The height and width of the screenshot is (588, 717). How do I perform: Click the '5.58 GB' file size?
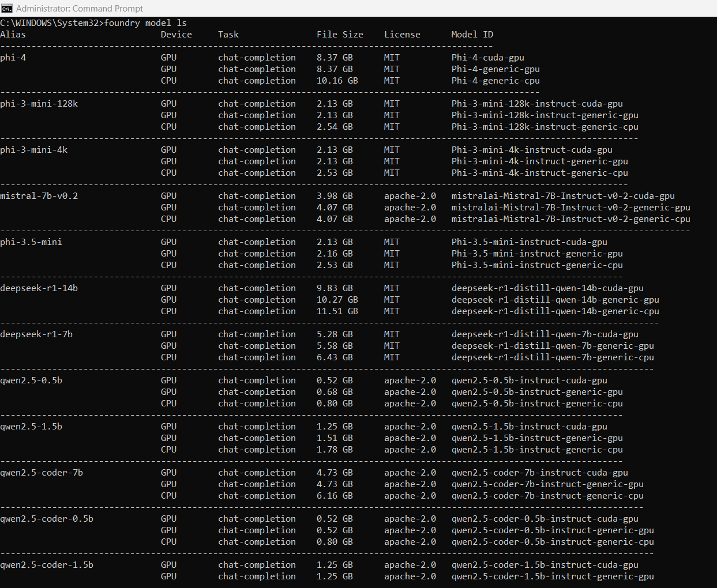[x=335, y=346]
